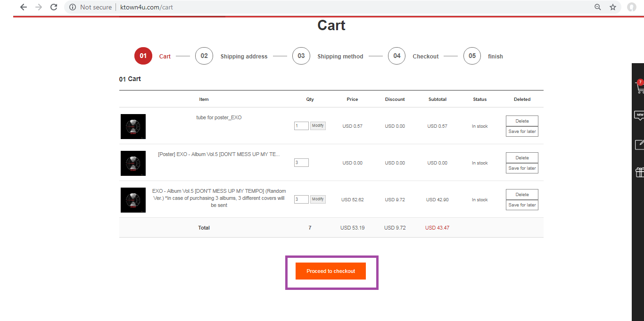Select step 03 Shipping method

[301, 56]
